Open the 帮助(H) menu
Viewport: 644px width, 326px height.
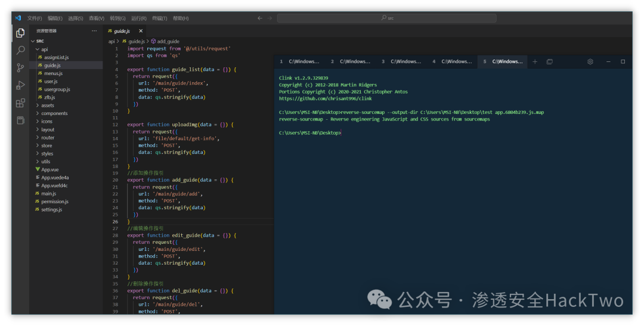coord(181,18)
